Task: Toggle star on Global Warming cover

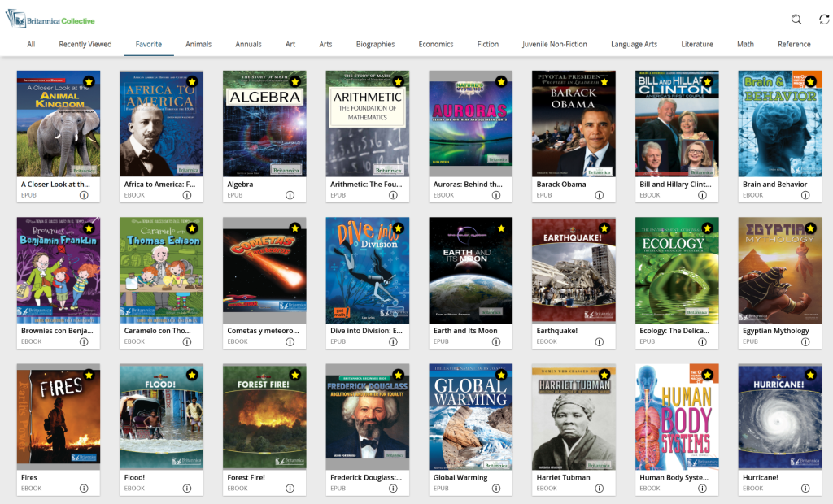Action: [x=501, y=375]
